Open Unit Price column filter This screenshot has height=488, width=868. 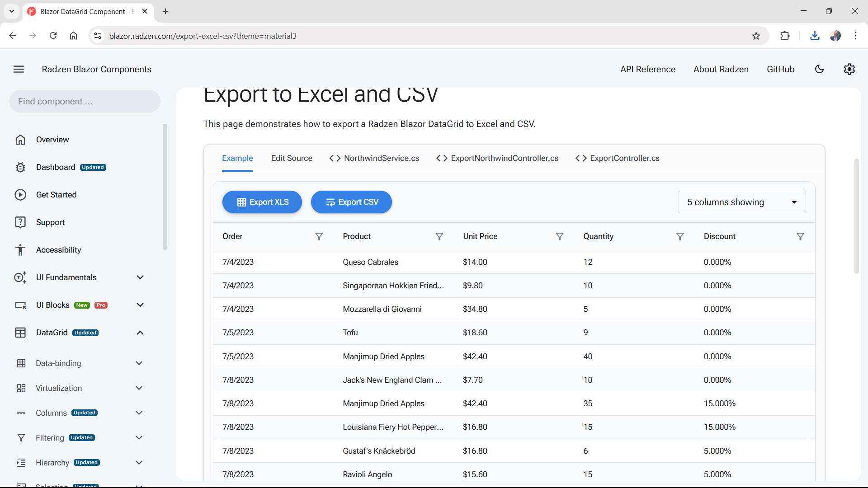point(559,236)
